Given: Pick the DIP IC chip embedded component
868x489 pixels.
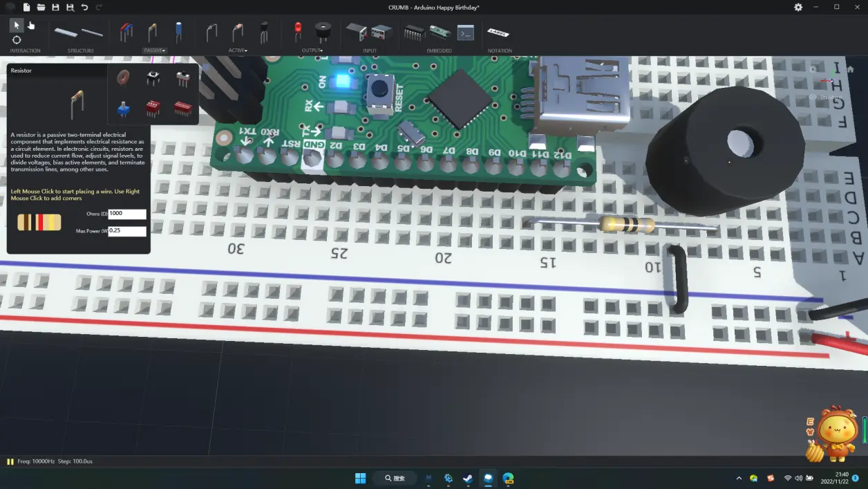Looking at the screenshot, I should click(414, 33).
